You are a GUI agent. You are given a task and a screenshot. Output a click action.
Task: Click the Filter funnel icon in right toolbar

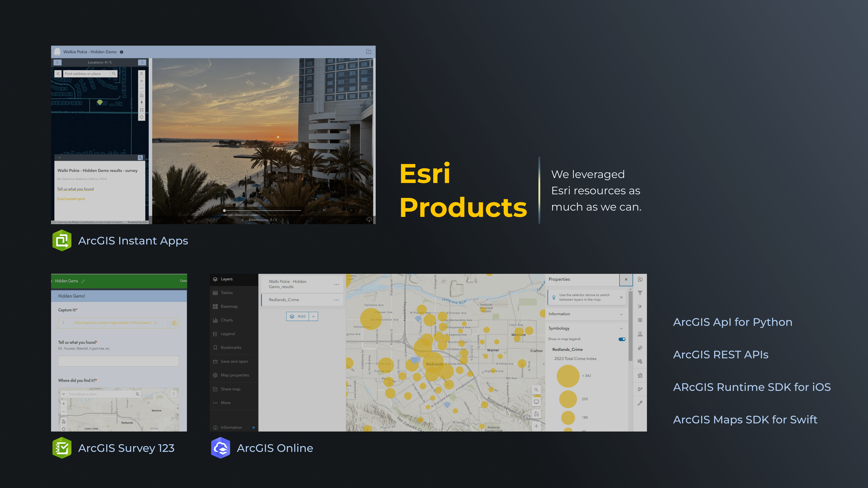[640, 293]
